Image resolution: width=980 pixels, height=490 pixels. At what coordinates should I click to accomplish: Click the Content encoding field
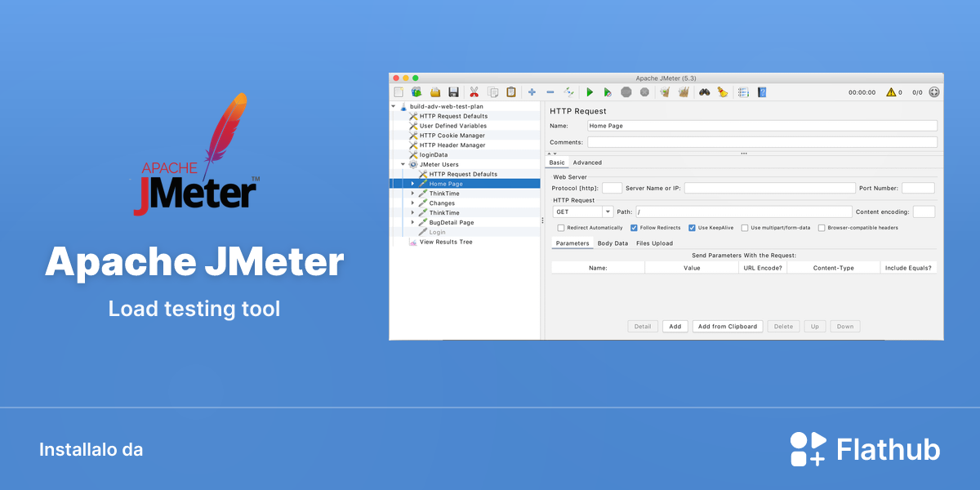tap(924, 212)
